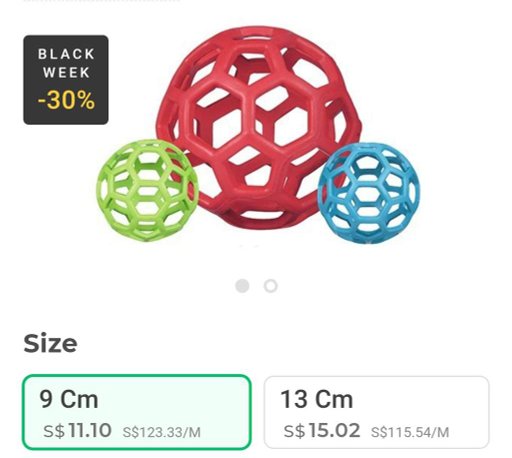The image size is (512, 458).
Task: Click the 13 Cm label text
Action: coord(317,399)
